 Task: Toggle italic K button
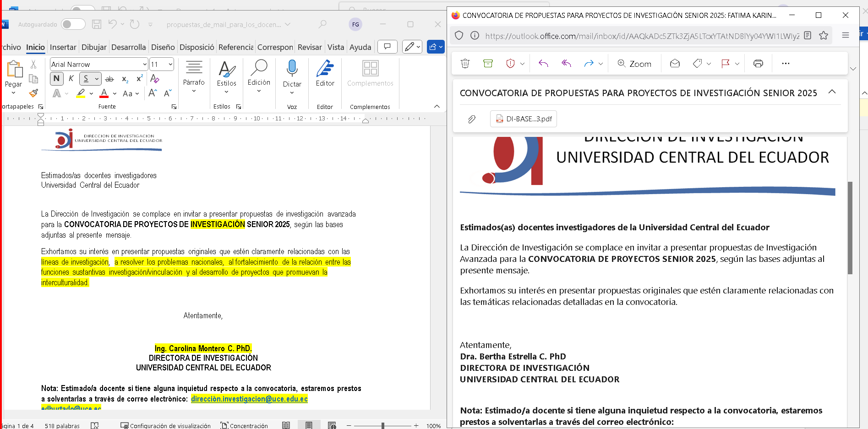pyautogui.click(x=71, y=79)
